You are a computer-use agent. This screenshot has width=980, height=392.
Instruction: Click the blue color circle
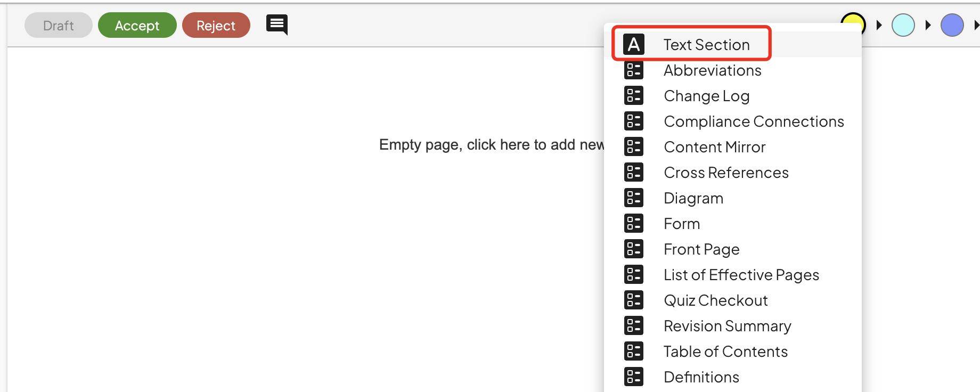click(x=952, y=24)
